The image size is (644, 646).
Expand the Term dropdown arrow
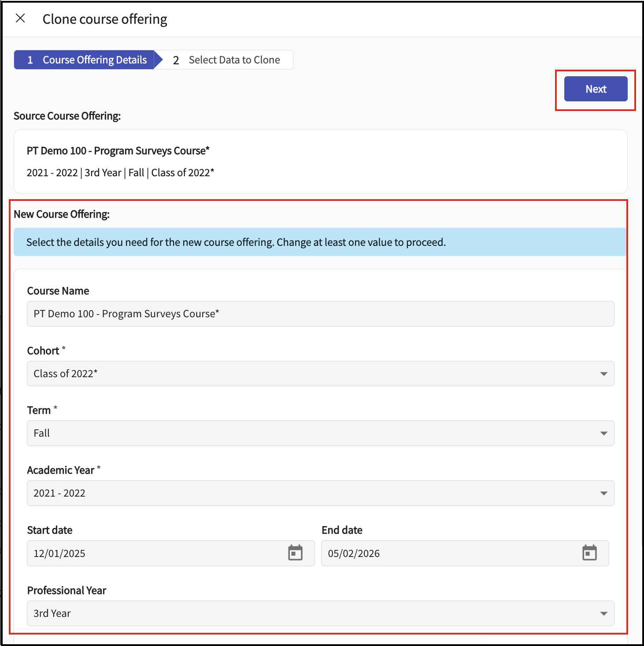click(603, 433)
